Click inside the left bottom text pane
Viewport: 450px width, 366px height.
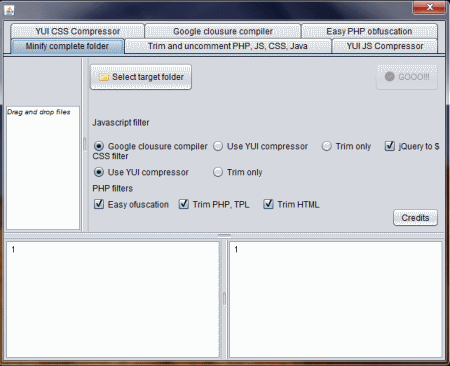(x=113, y=300)
